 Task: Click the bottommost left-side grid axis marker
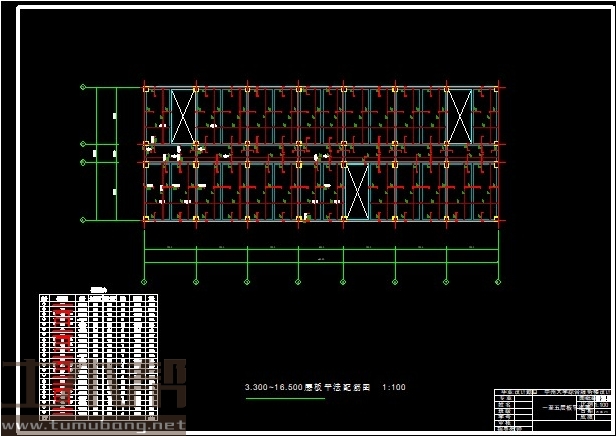[x=83, y=219]
